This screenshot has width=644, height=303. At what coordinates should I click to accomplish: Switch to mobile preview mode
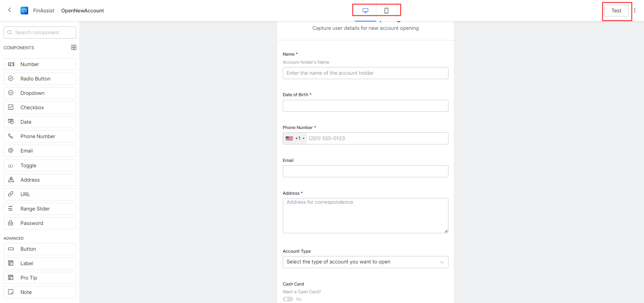pos(386,11)
